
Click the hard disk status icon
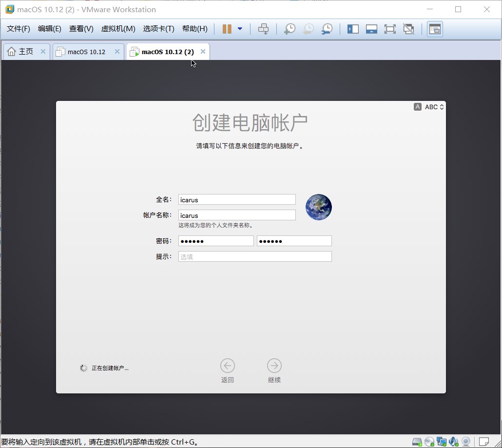[x=417, y=442]
